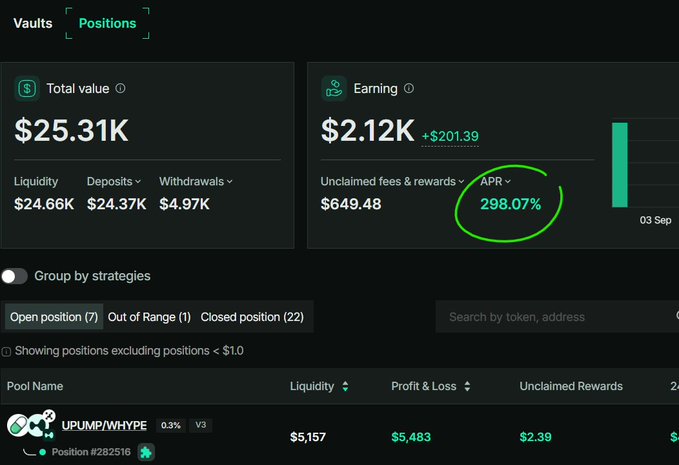The width and height of the screenshot is (679, 465).
Task: Expand the Deposits dropdown
Action: (114, 181)
